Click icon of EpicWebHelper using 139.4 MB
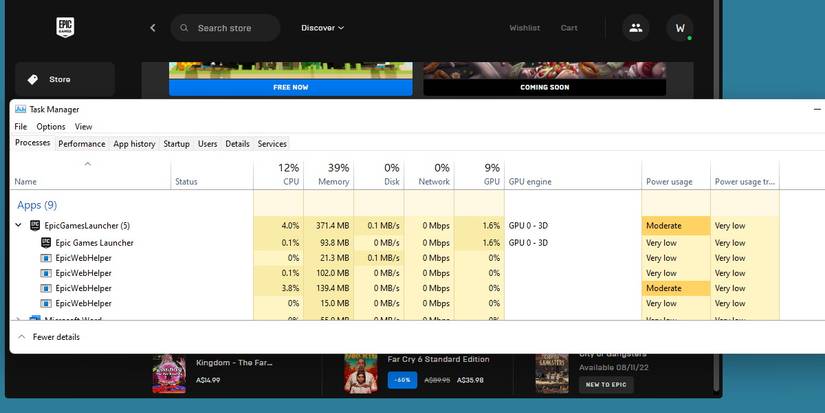This screenshot has width=825, height=413. click(46, 288)
